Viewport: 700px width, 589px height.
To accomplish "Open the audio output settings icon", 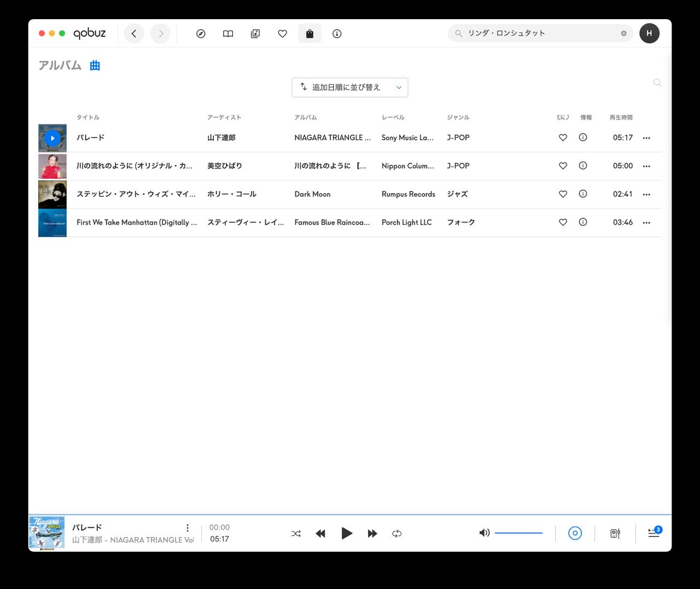I will (x=615, y=533).
